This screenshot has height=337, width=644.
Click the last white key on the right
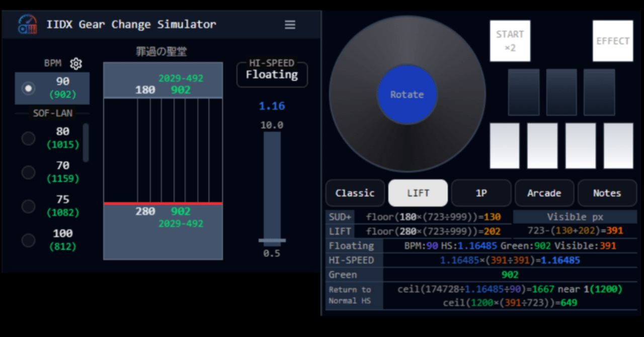click(x=618, y=146)
